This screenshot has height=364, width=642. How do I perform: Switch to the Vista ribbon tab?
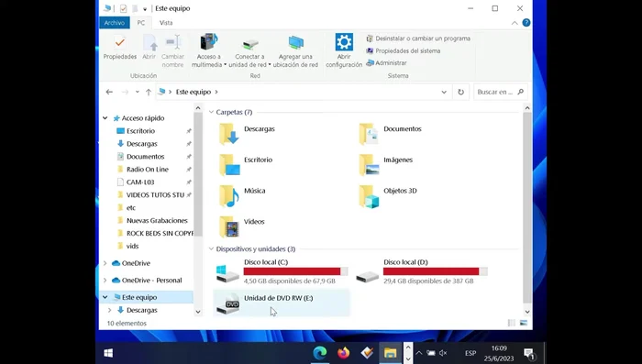tap(166, 23)
